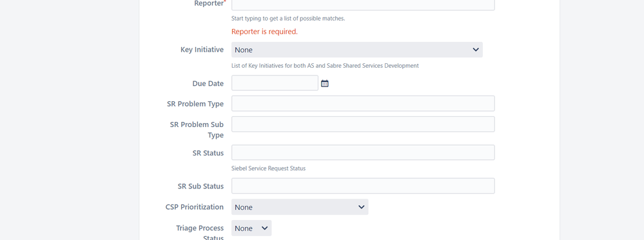Focus the Reporter input field
The image size is (644, 240).
[363, 4]
